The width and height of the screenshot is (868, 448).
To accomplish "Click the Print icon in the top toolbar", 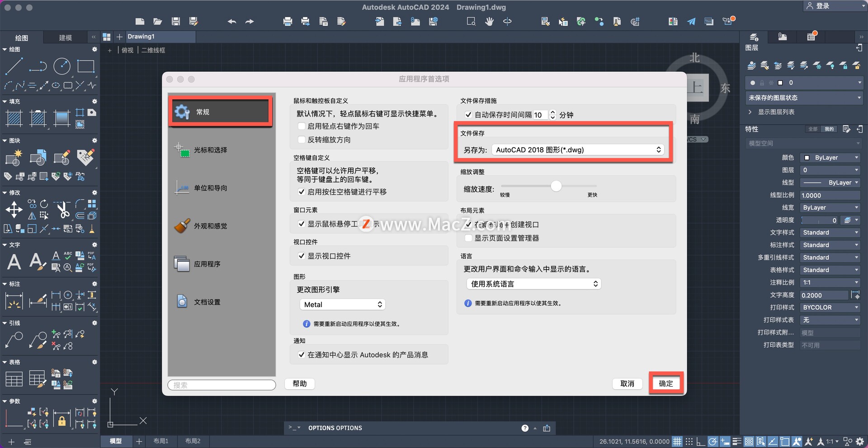I will [288, 21].
